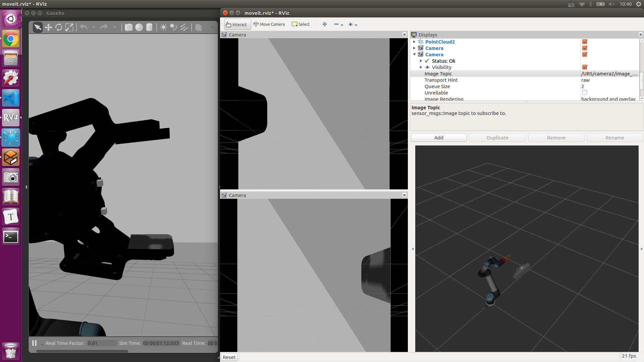The image size is (644, 362).
Task: Add a spot light in Gazebo
Action: pyautogui.click(x=174, y=27)
